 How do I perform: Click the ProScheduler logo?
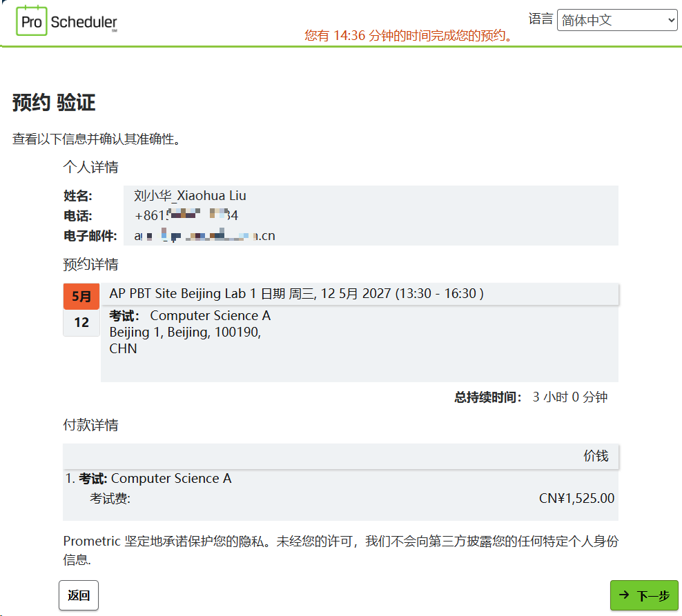pyautogui.click(x=66, y=21)
